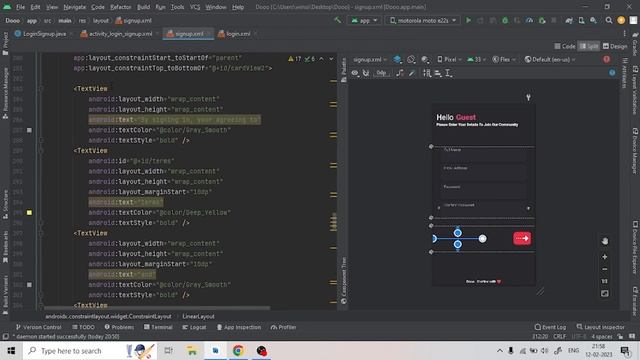This screenshot has width=640, height=360.
Task: Open the motorola moto e22s device dropdown
Action: pos(422,20)
